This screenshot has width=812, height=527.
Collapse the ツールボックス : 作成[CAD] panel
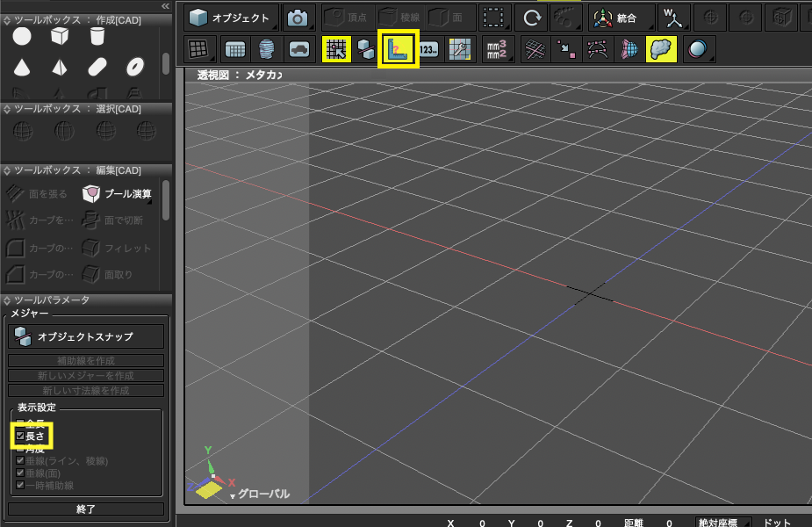click(7, 20)
